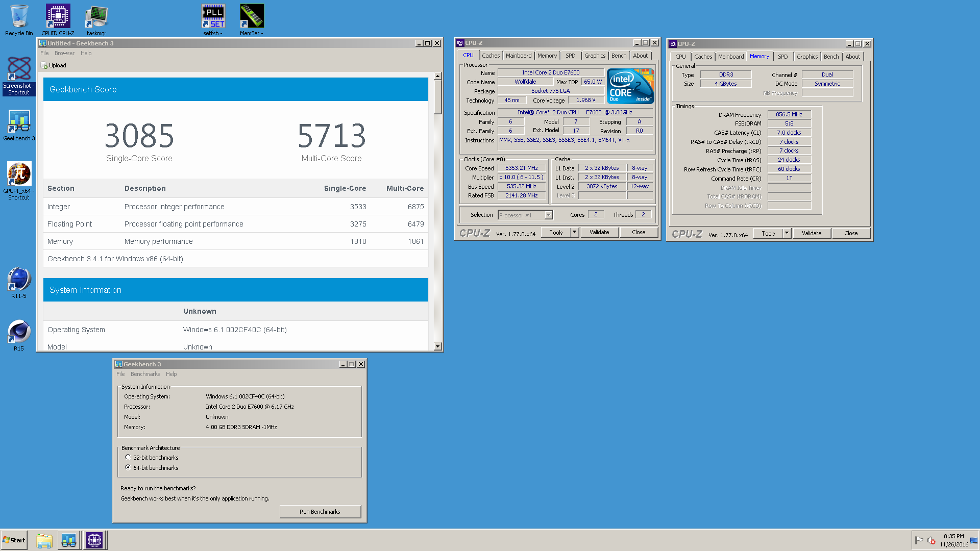Open About tab in left CPU-Z window
The width and height of the screenshot is (980, 551).
[640, 56]
